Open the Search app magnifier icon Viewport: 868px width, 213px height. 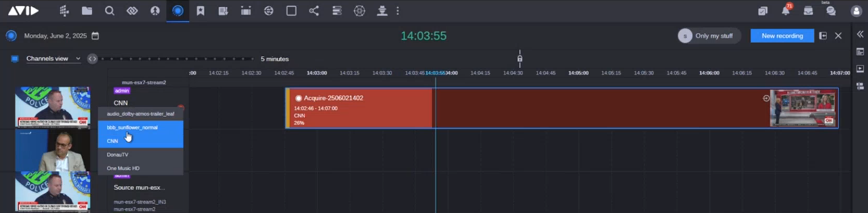pyautogui.click(x=109, y=10)
